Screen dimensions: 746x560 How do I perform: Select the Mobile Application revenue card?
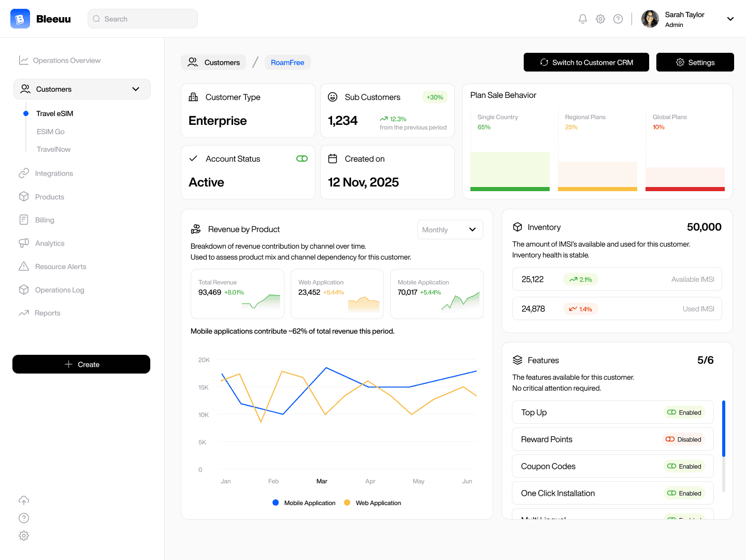pos(437,294)
